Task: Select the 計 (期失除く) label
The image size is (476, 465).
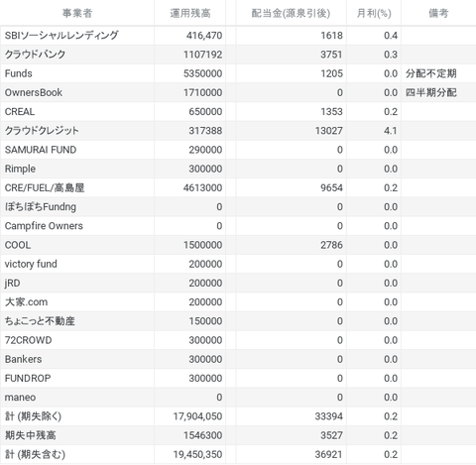Action: 33,416
